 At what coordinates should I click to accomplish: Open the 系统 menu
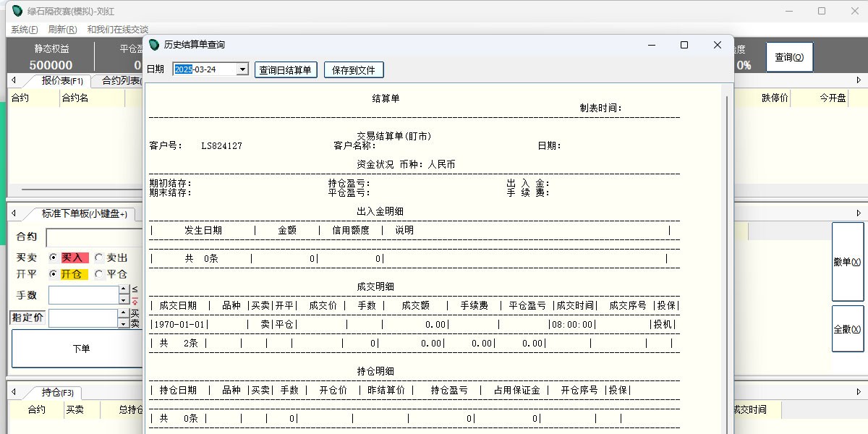[24, 30]
